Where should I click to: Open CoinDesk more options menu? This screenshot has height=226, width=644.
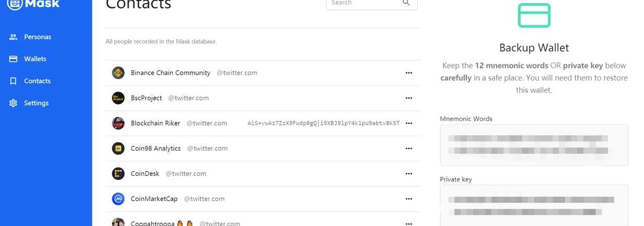pos(408,174)
